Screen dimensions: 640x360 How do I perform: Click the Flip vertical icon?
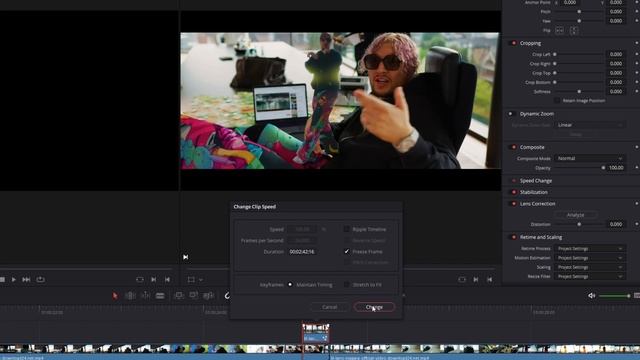(x=574, y=30)
